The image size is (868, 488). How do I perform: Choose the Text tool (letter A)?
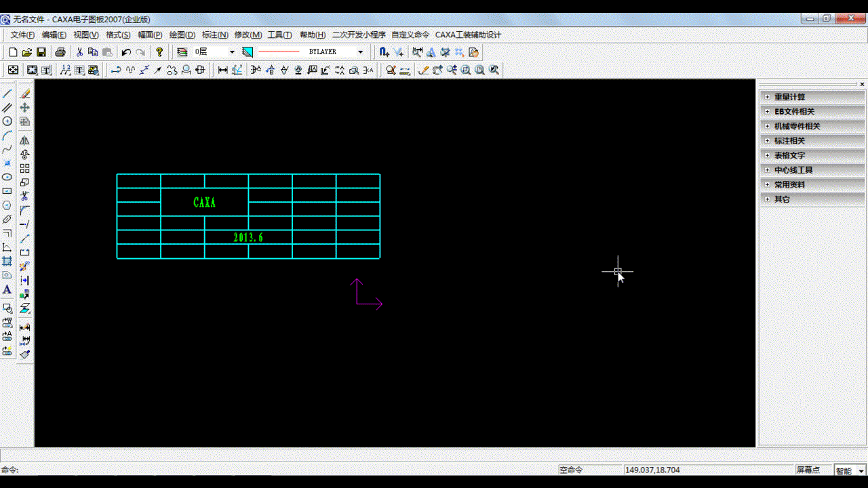pyautogui.click(x=7, y=290)
